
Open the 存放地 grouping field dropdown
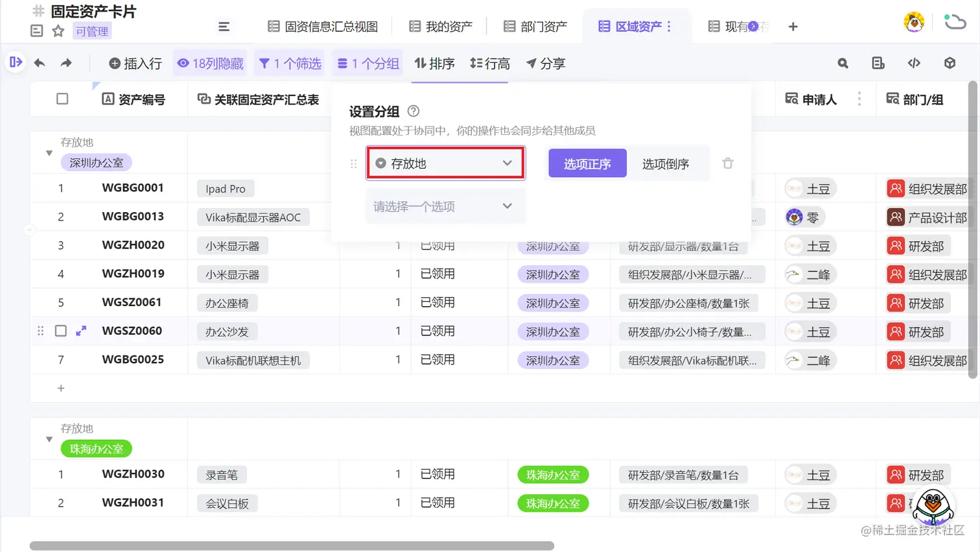(x=445, y=163)
